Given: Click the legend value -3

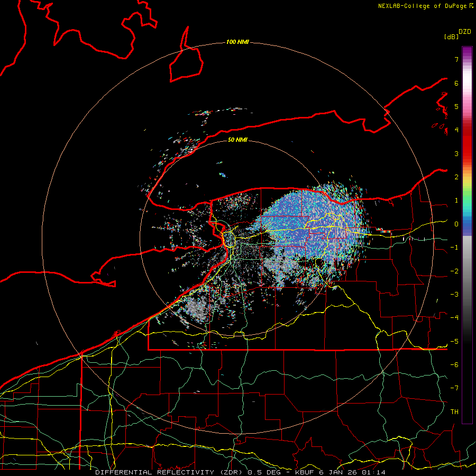Looking at the screenshot, I should 454,295.
